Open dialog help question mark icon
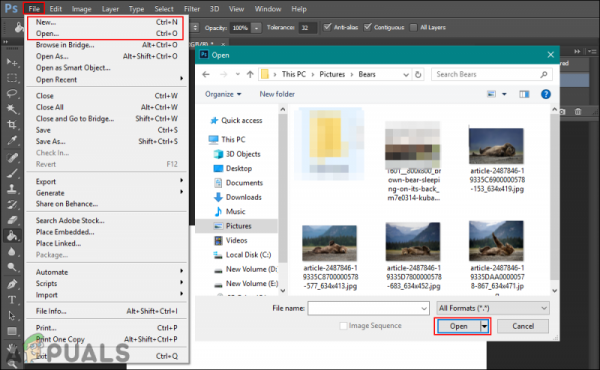This screenshot has width=600, height=370. click(x=546, y=94)
